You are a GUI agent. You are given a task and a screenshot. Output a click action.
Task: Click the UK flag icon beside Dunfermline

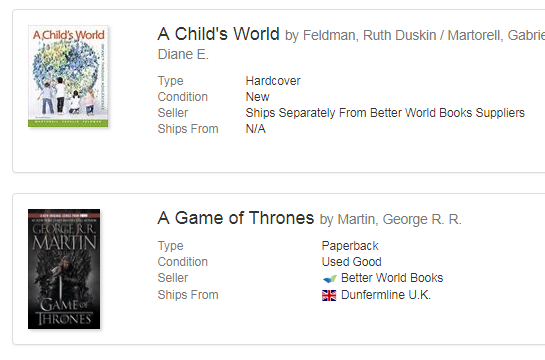(329, 295)
